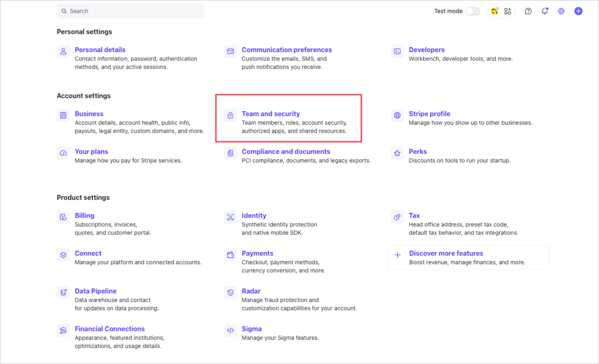Open Communication preferences settings

pyautogui.click(x=287, y=50)
